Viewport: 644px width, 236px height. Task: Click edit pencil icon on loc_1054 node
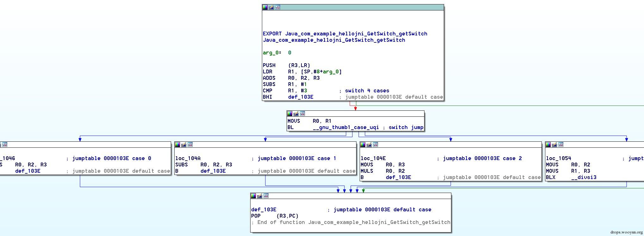point(554,145)
